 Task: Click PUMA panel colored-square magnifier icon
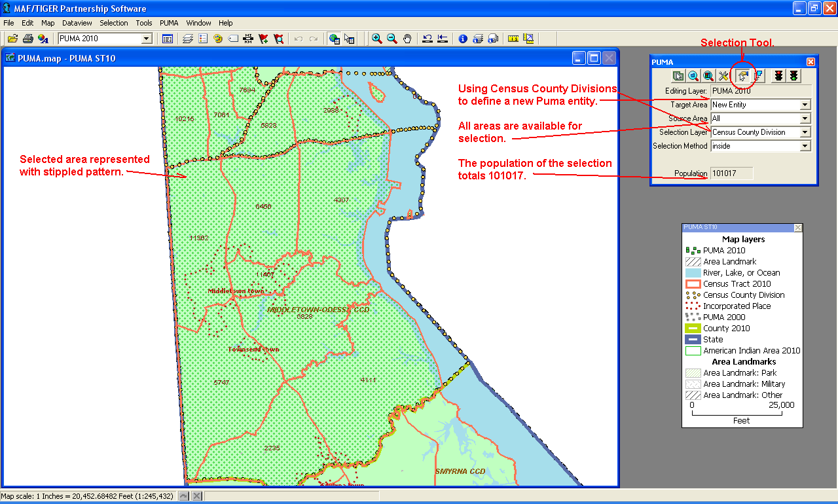point(708,76)
